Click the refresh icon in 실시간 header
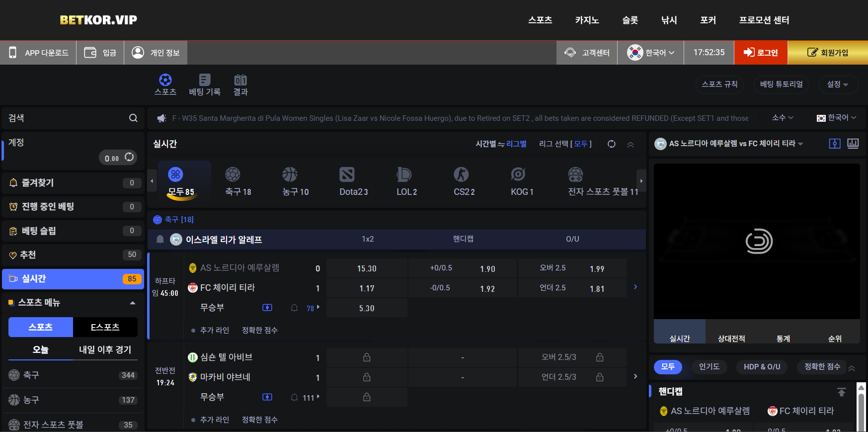 pyautogui.click(x=612, y=144)
